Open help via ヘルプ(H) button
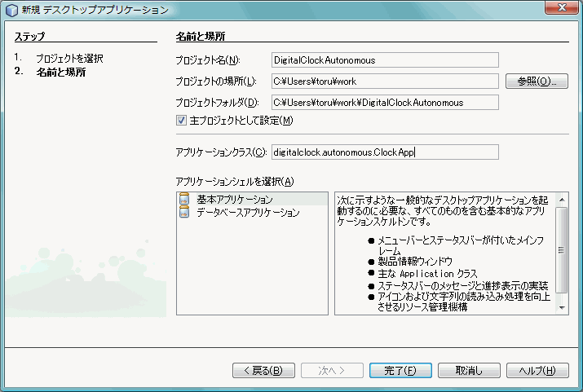The height and width of the screenshot is (392, 583). point(537,371)
